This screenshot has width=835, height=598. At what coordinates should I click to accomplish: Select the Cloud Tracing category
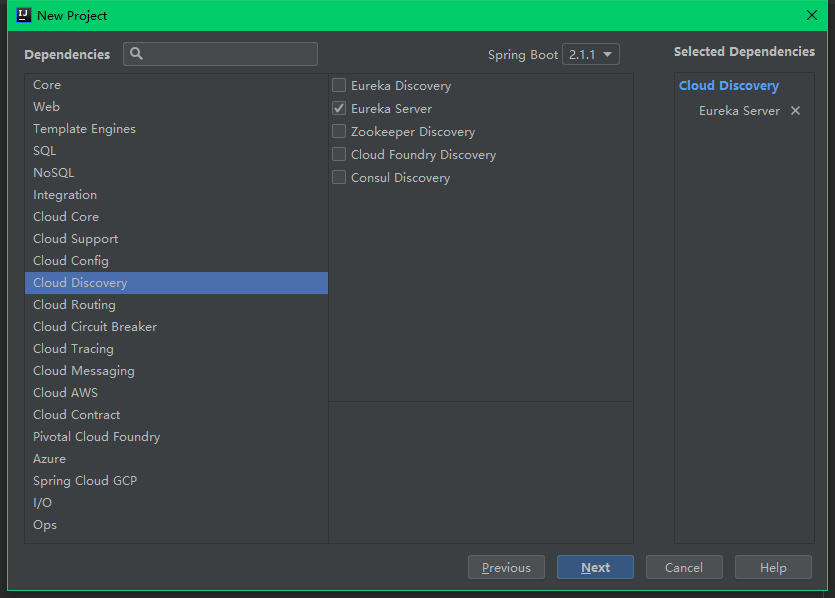tap(176, 349)
